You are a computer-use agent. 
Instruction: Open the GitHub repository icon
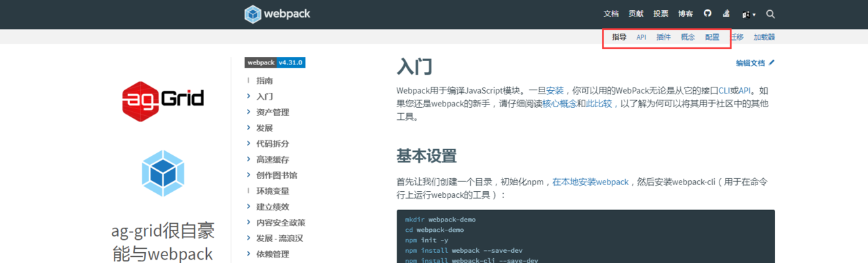[x=707, y=14]
